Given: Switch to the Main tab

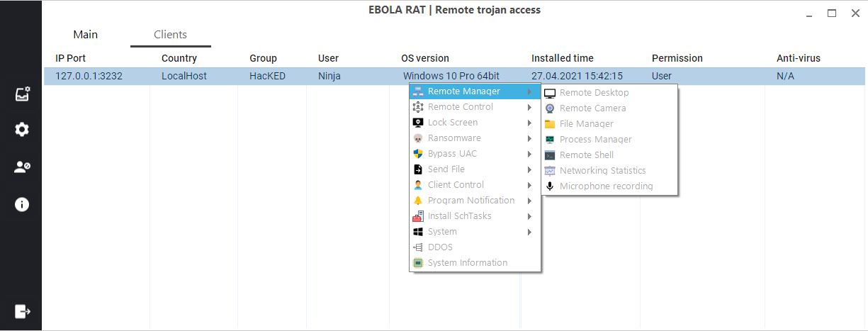Looking at the screenshot, I should point(86,35).
